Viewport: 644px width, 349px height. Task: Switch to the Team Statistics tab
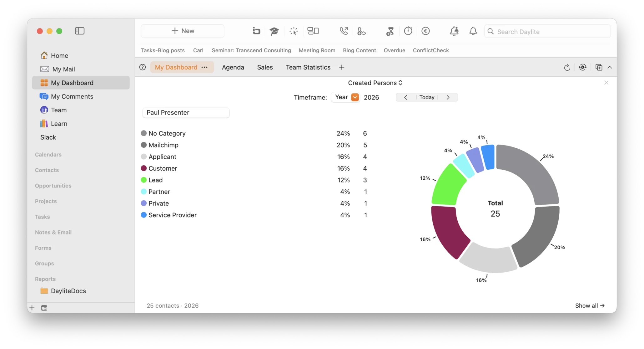[308, 67]
